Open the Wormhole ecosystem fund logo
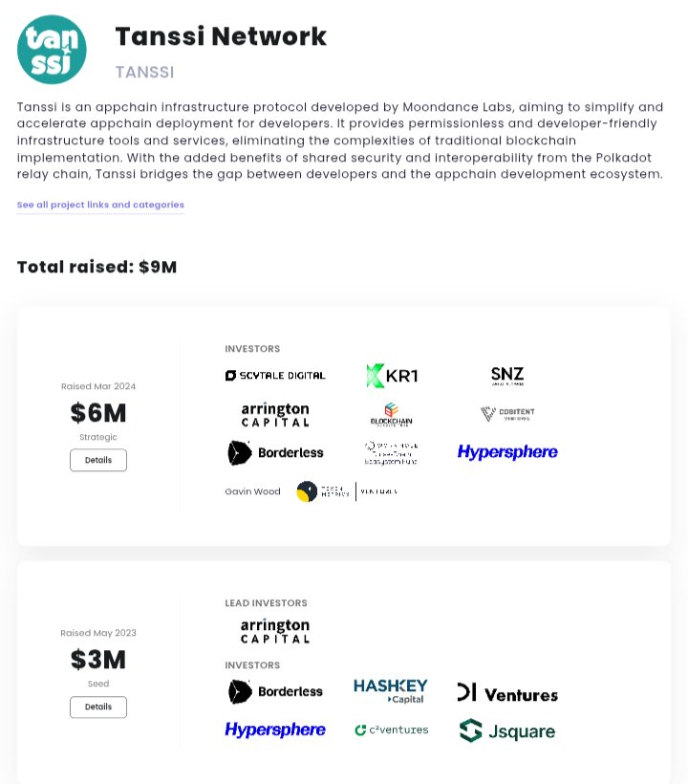This screenshot has width=688, height=784. click(x=392, y=452)
